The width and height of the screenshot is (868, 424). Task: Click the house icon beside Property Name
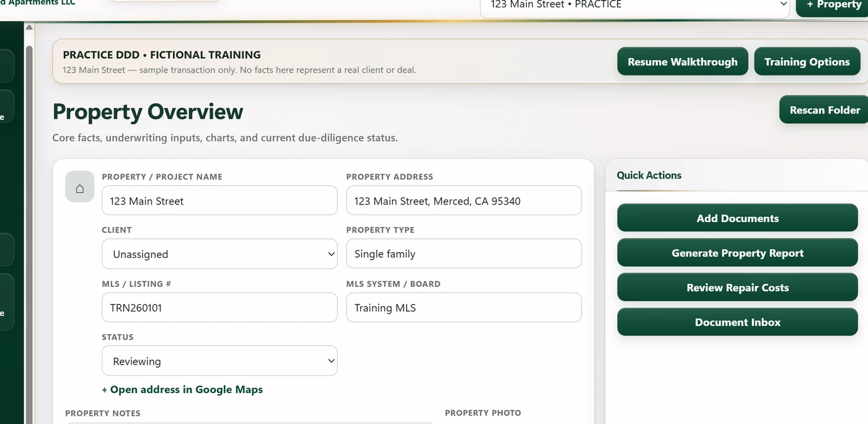80,187
